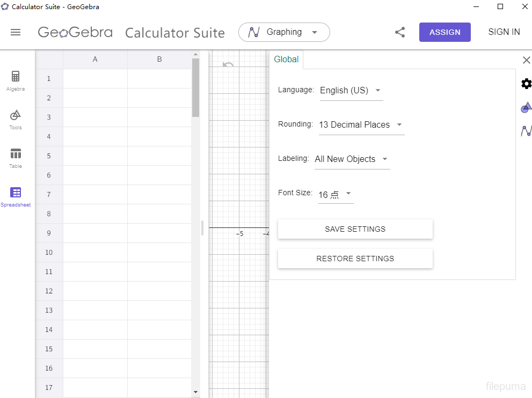The height and width of the screenshot is (398, 532).
Task: Select the Global settings tab
Action: [286, 60]
